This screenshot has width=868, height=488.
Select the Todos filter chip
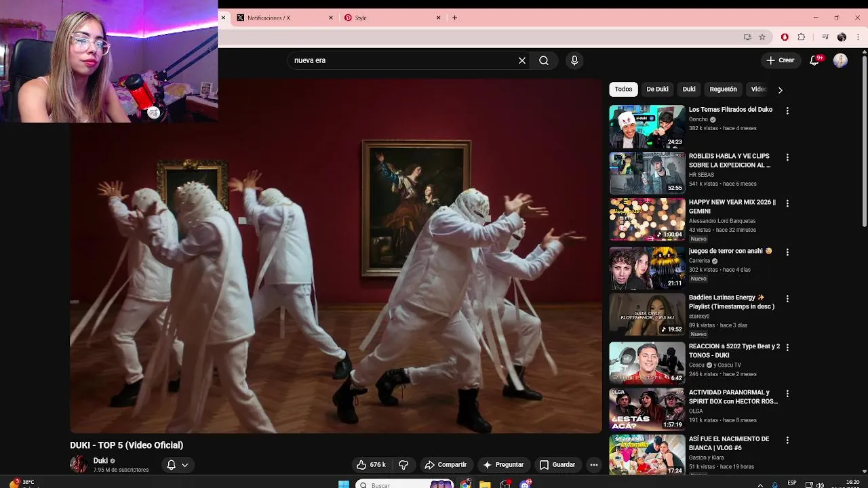tap(623, 89)
